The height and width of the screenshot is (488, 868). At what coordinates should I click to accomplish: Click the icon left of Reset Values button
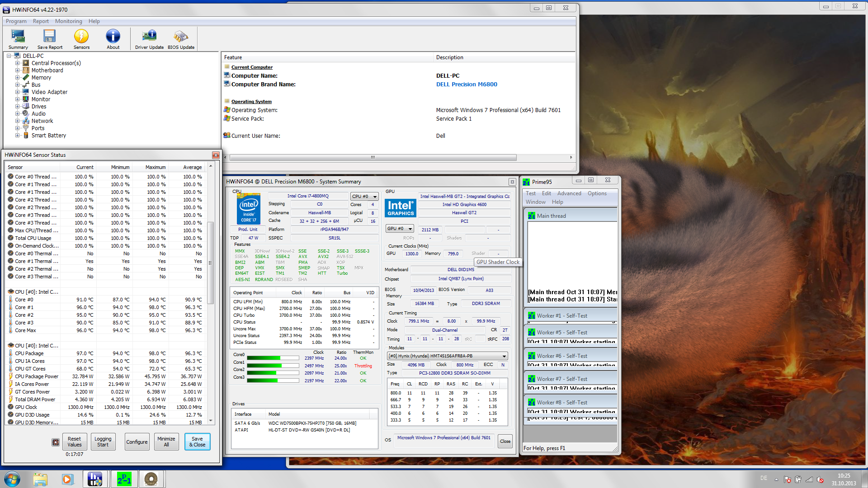coord(56,442)
